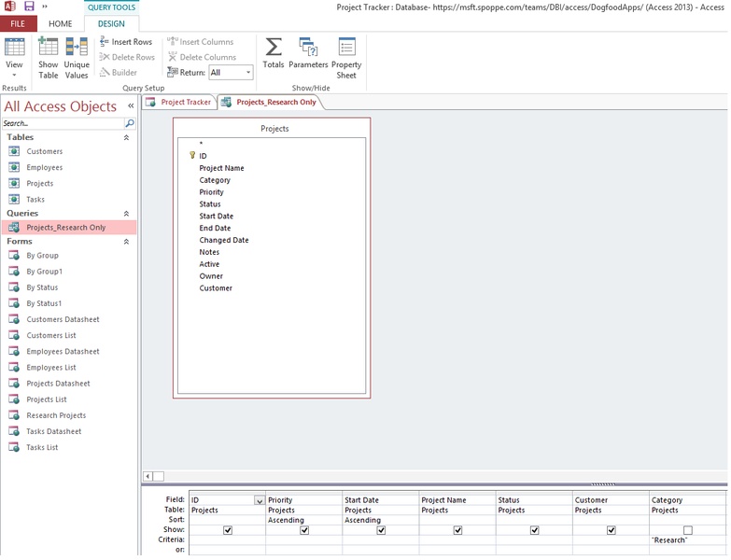
Task: Enable Show checkbox for Category column
Action: (x=688, y=530)
